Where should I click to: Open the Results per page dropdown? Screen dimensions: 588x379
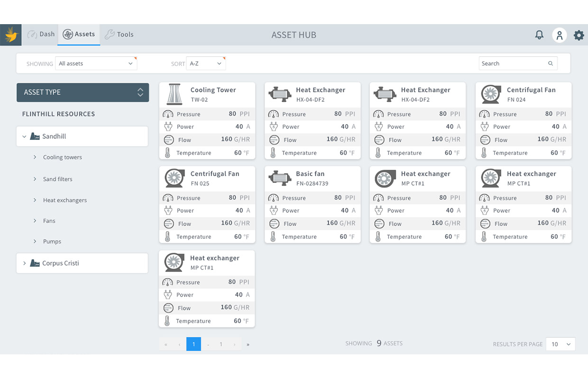click(x=560, y=344)
